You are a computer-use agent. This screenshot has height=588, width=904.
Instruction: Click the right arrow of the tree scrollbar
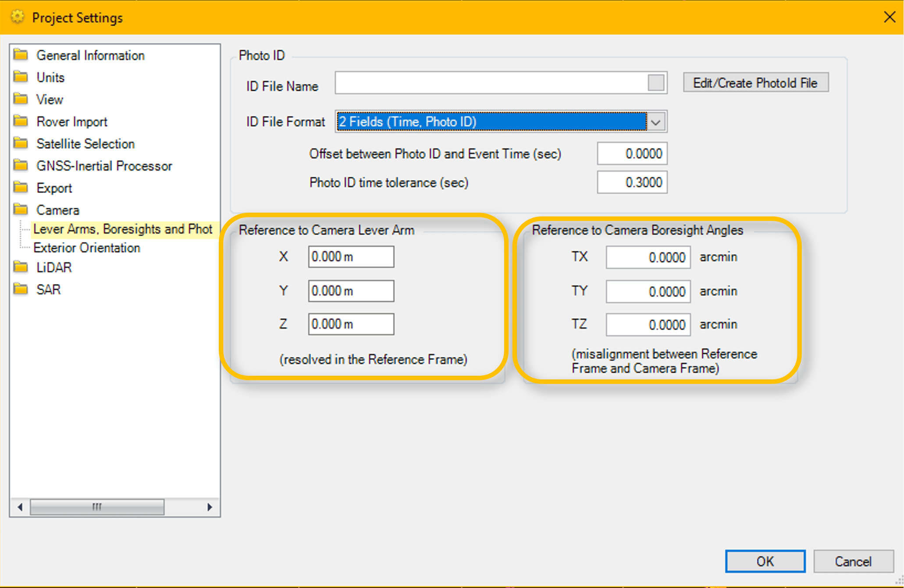(210, 507)
